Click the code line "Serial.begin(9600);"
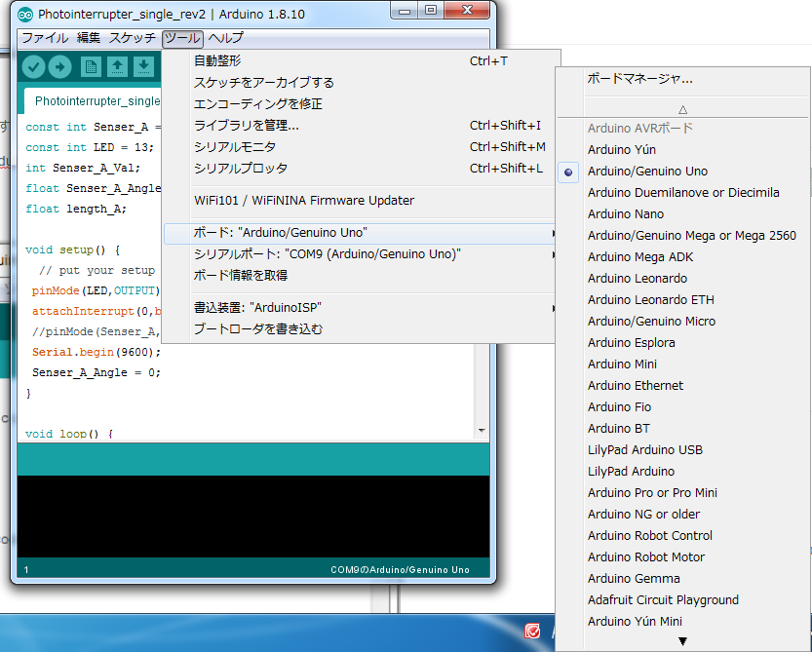The image size is (812, 652). (x=97, y=352)
